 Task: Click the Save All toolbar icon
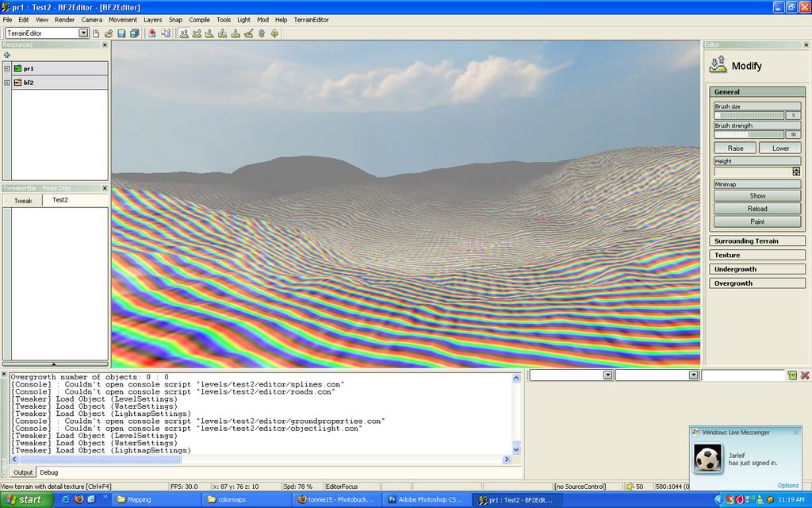pyautogui.click(x=134, y=33)
